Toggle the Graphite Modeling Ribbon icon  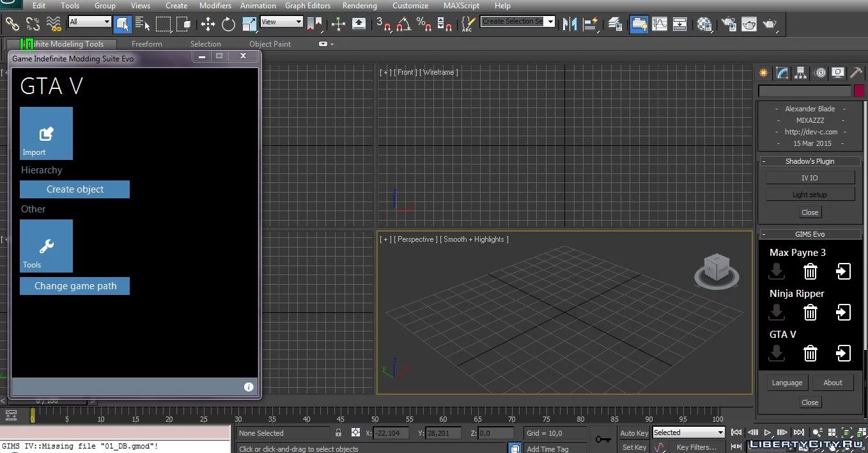coord(639,24)
